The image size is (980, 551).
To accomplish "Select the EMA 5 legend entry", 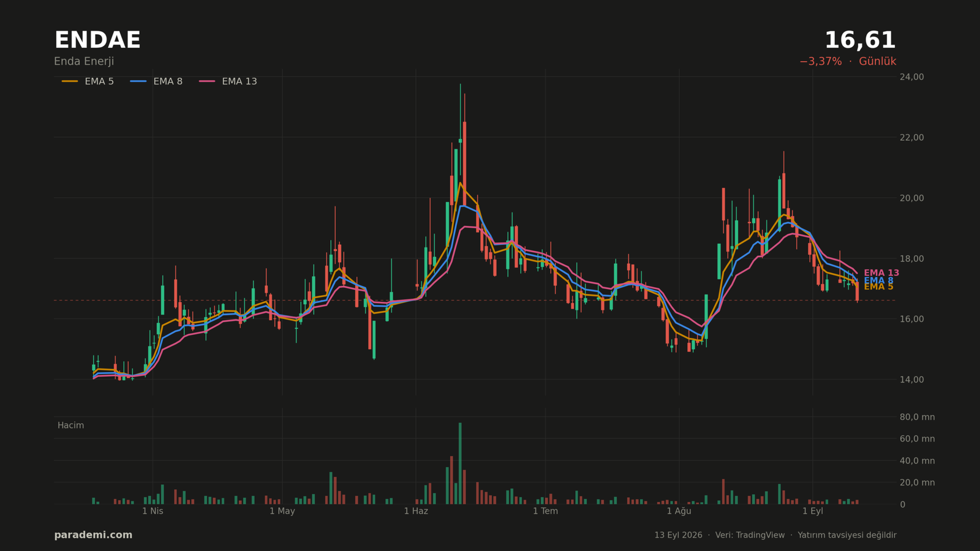I will pos(88,81).
